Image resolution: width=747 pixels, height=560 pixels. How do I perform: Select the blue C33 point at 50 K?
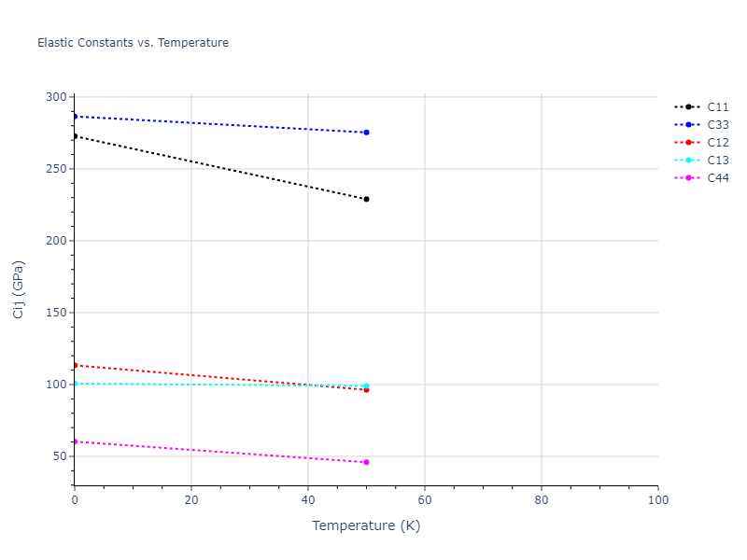click(x=366, y=133)
